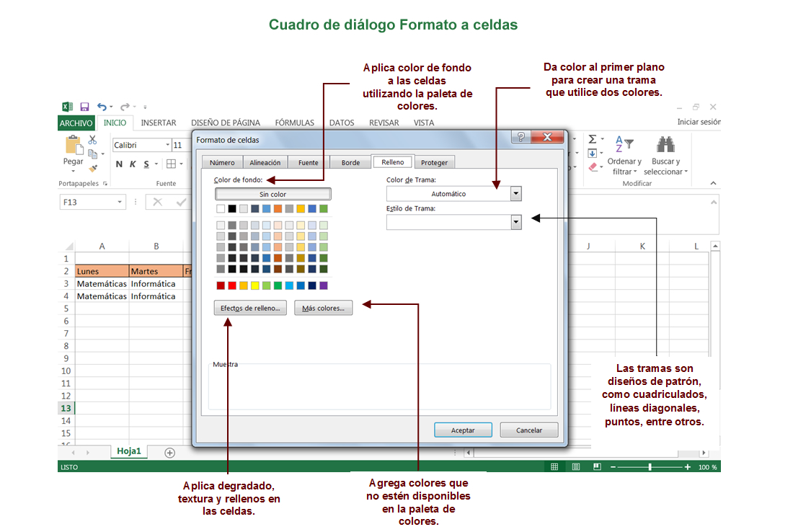Open the Proteger tab in dialog
The height and width of the screenshot is (532, 793).
[434, 162]
